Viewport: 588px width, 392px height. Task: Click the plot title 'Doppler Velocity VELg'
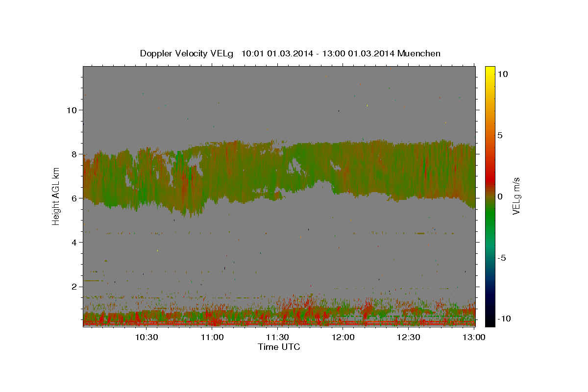187,53
